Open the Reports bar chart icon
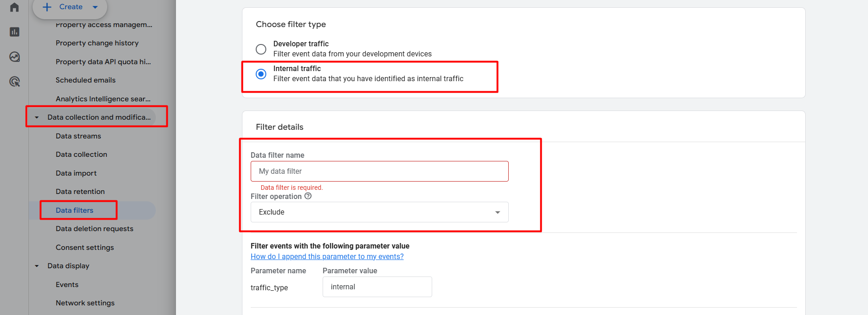 [x=14, y=32]
